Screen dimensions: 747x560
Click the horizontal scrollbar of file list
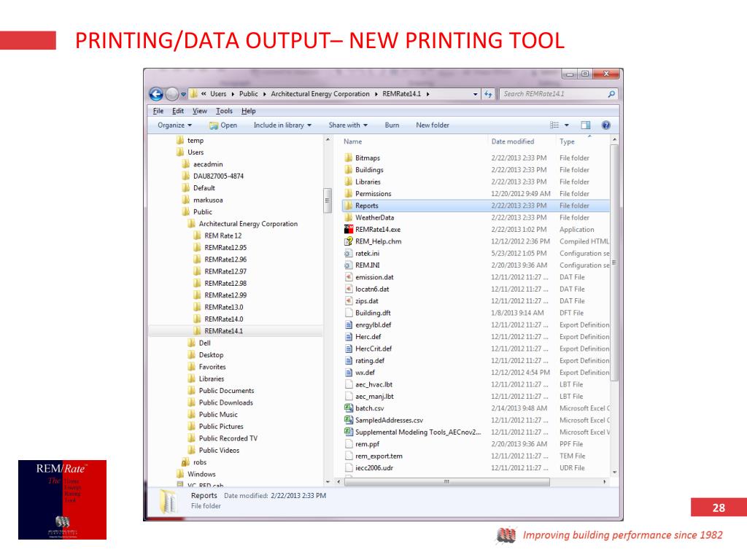tap(446, 482)
